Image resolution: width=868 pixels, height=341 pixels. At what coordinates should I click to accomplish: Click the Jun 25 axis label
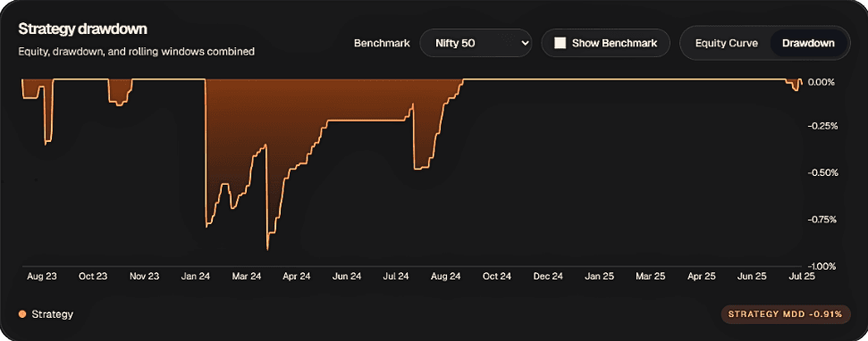point(753,276)
